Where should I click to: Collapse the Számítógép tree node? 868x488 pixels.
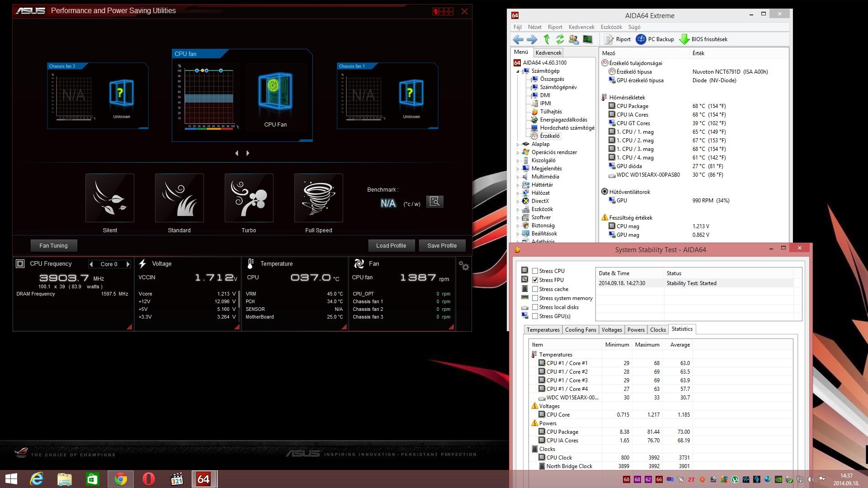click(x=518, y=71)
